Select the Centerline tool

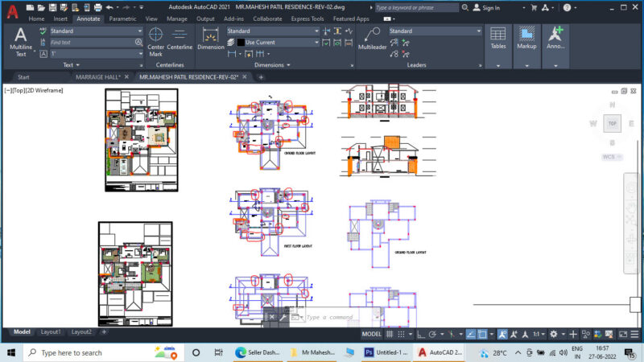(180, 39)
